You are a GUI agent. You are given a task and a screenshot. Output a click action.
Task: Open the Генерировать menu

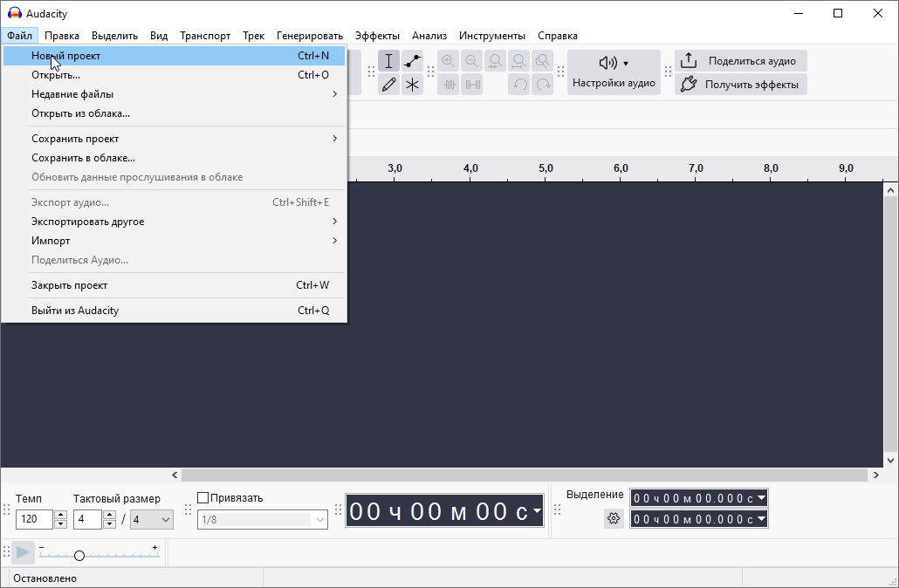pos(310,36)
